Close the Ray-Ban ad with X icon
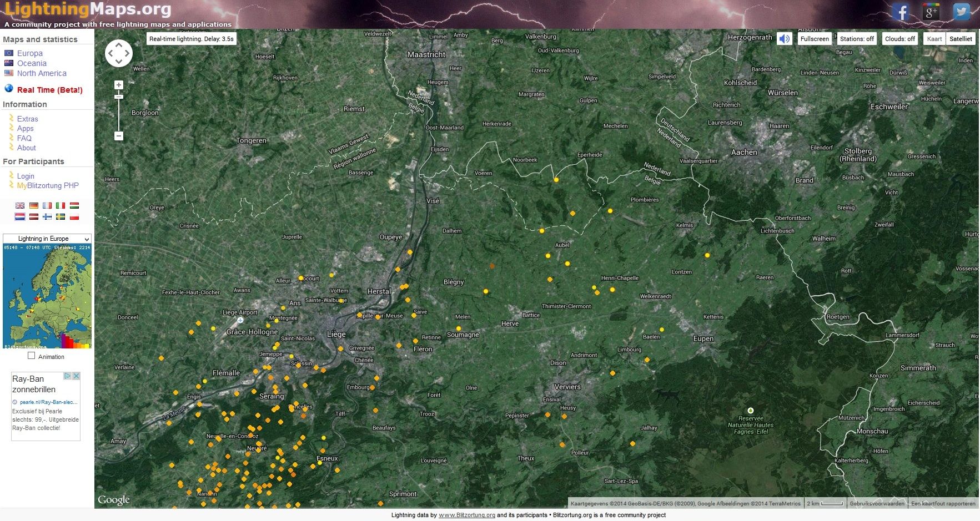The height and width of the screenshot is (521, 980). coord(77,376)
